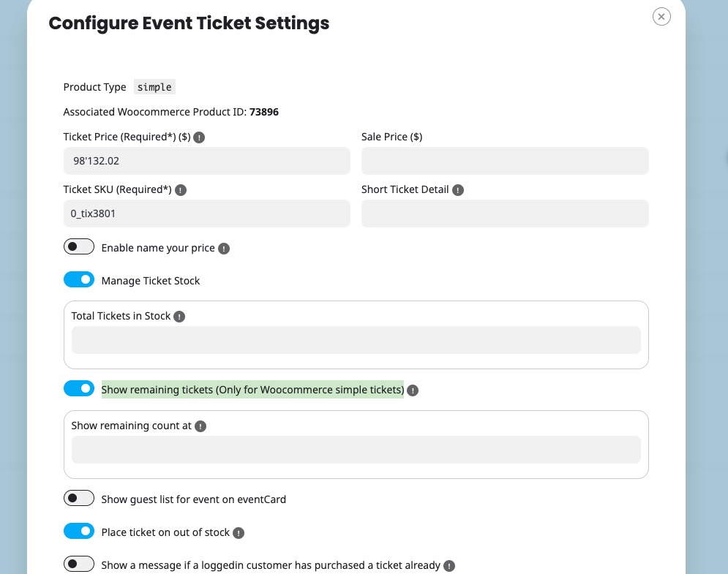Click info icon next to Short Ticket Detail
The image size is (728, 574).
pyautogui.click(x=458, y=190)
